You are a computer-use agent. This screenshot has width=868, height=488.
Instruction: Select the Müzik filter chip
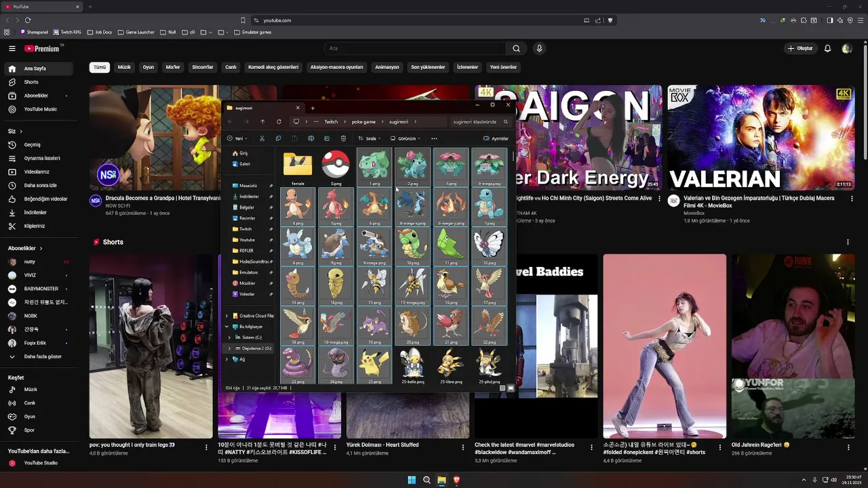[x=124, y=67]
